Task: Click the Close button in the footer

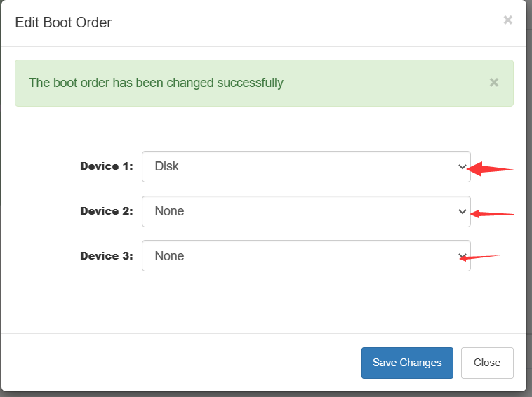Action: (x=486, y=363)
